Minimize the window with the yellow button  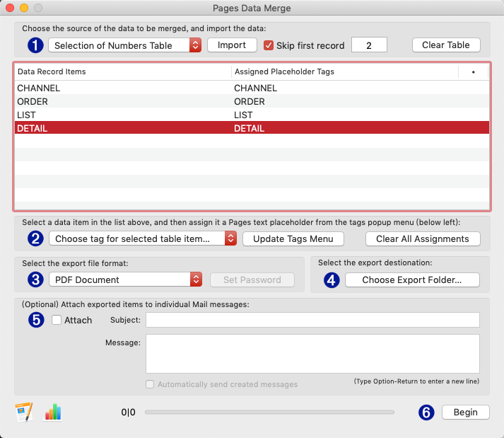[x=24, y=8]
